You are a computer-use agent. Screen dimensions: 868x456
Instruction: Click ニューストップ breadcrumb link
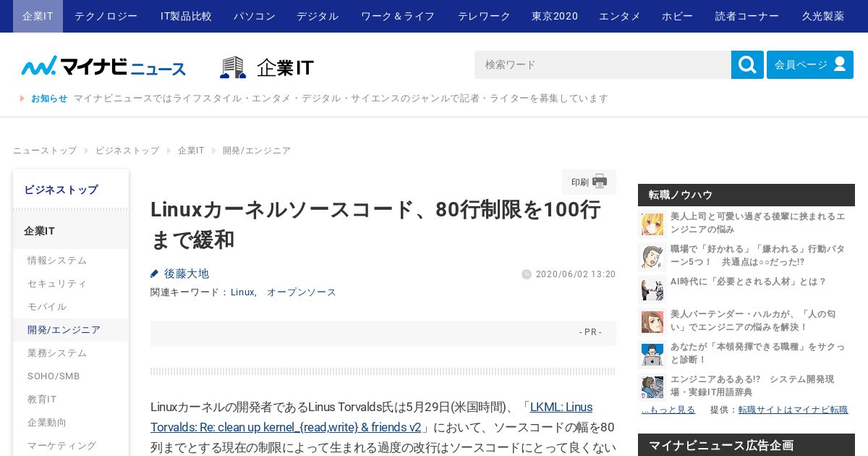pos(45,151)
